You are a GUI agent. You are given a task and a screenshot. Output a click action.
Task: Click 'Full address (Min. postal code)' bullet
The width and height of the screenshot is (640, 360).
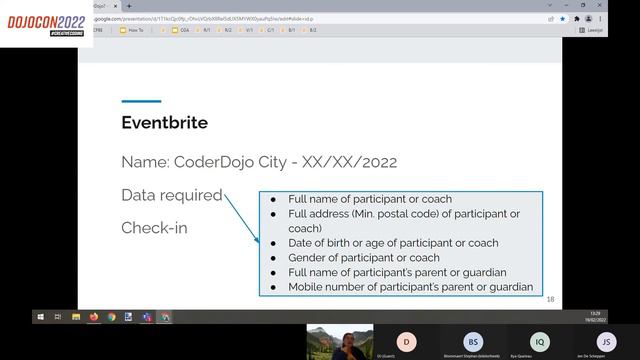click(404, 221)
